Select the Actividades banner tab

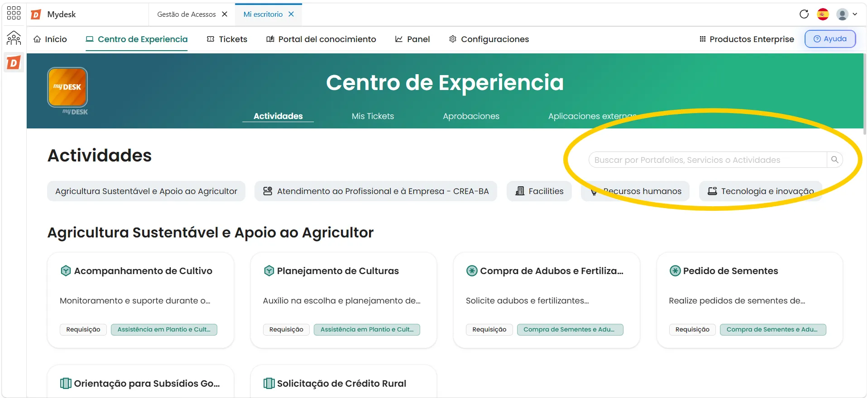(x=278, y=116)
